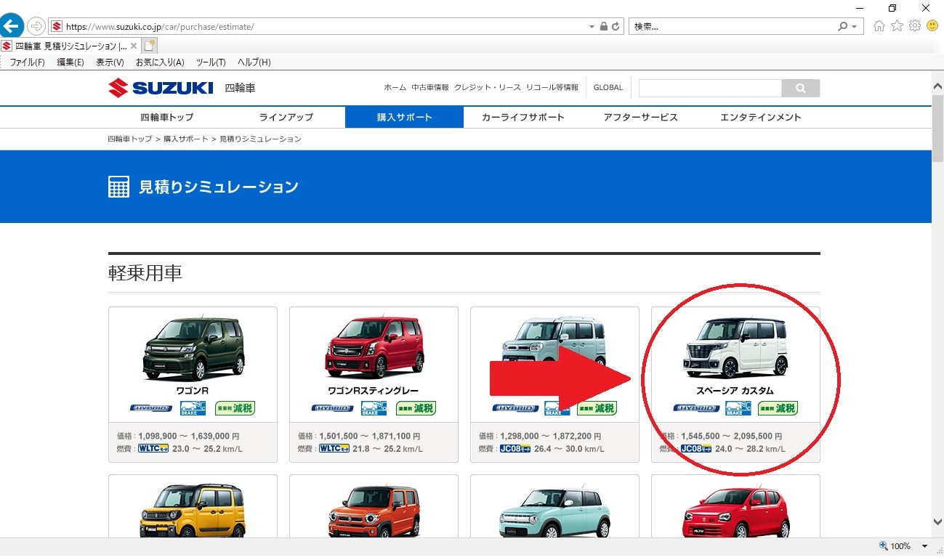
Task: Click the smiley feedback icon
Action: (x=932, y=26)
